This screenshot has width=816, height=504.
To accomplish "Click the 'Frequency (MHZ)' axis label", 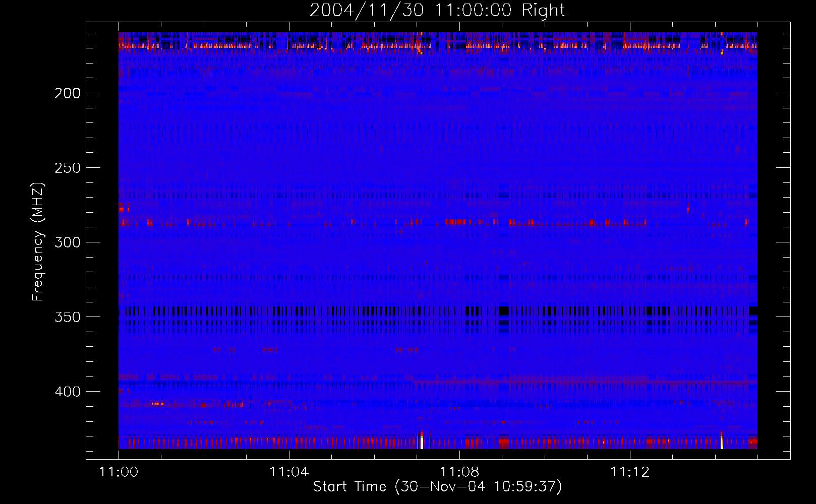I will [x=37, y=242].
